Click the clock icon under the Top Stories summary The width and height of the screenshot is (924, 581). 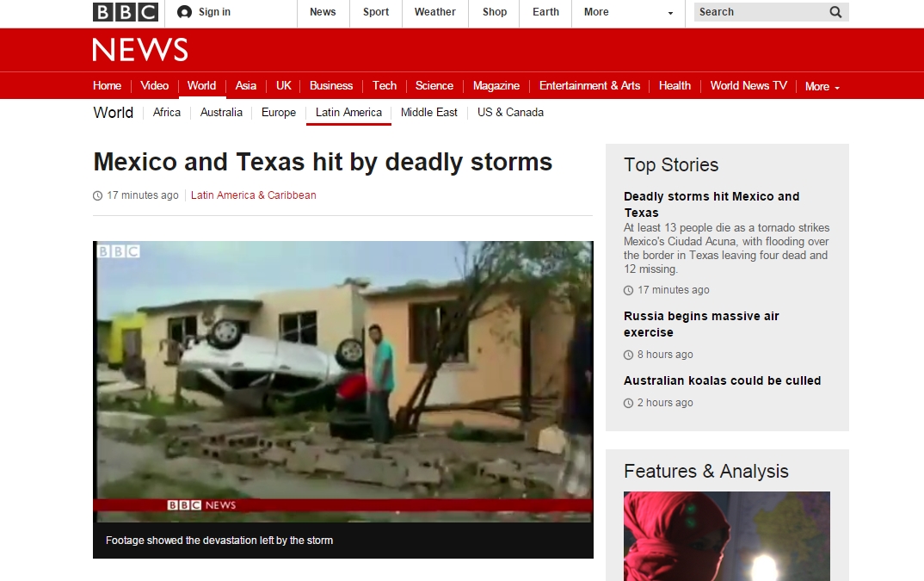point(628,290)
